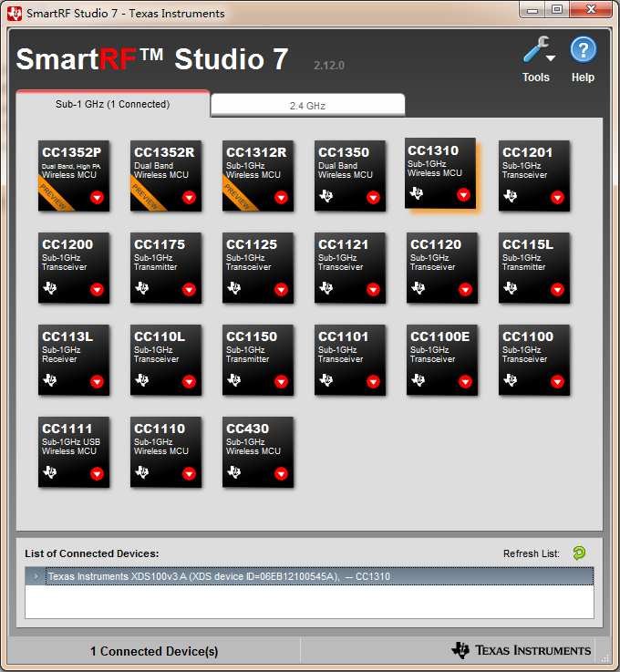Viewport: 620px width, 672px height.
Task: Open the CC1312R red dropdown arrow
Action: 281,198
